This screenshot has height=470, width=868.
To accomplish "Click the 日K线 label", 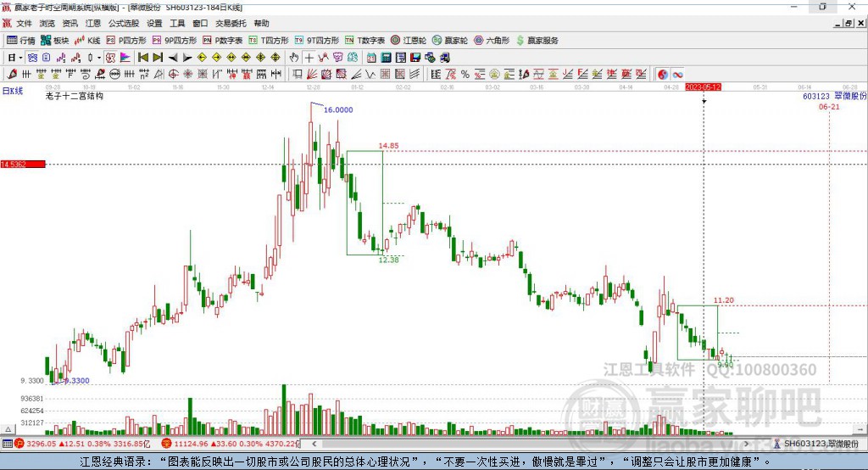I will [13, 91].
